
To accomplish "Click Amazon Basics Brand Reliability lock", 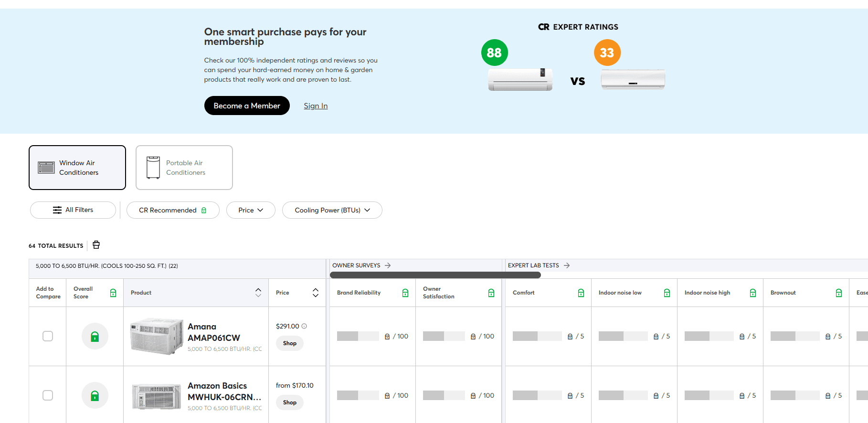I will (x=387, y=396).
